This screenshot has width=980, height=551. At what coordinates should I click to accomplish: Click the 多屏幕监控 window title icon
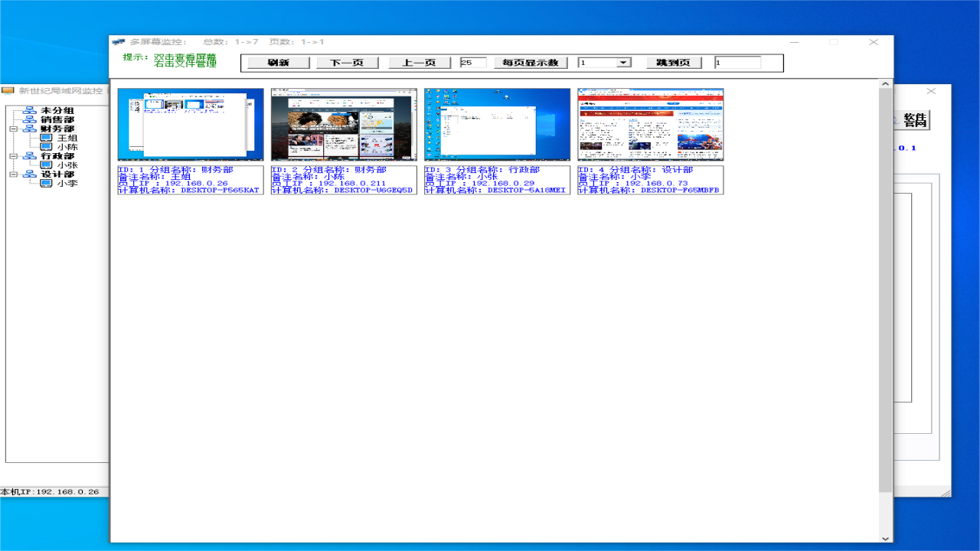click(118, 42)
